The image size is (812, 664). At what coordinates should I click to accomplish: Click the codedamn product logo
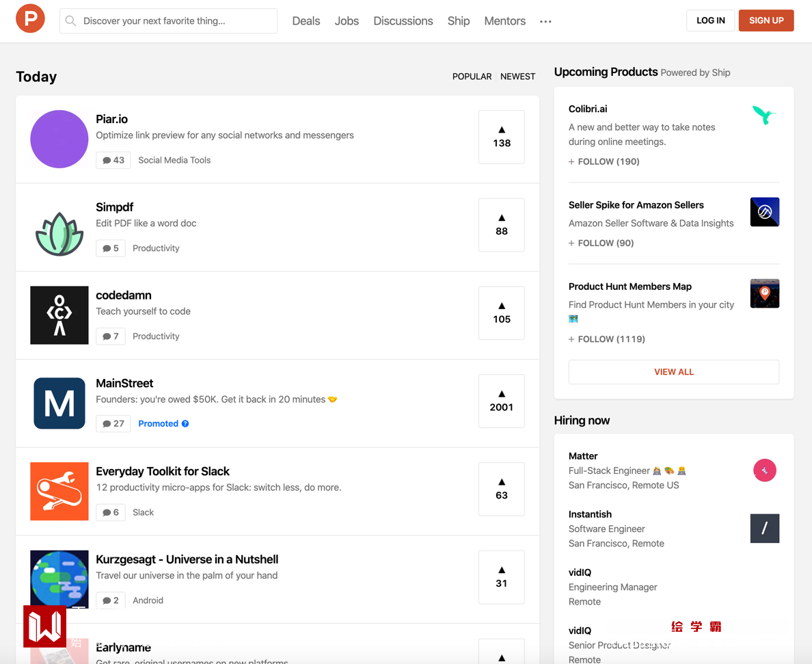point(59,315)
